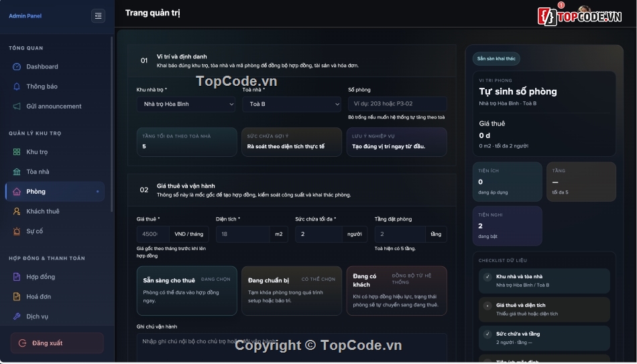This screenshot has width=637, height=364.
Task: Click the Toà hiện có 5 tầng hint
Action: pos(396,249)
